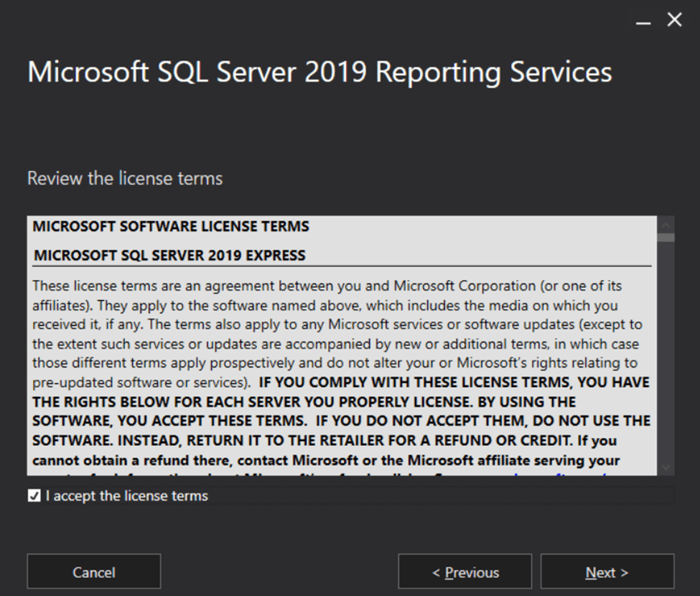The height and width of the screenshot is (596, 700).
Task: Uncheck the accept license terms checkbox
Action: (x=34, y=496)
